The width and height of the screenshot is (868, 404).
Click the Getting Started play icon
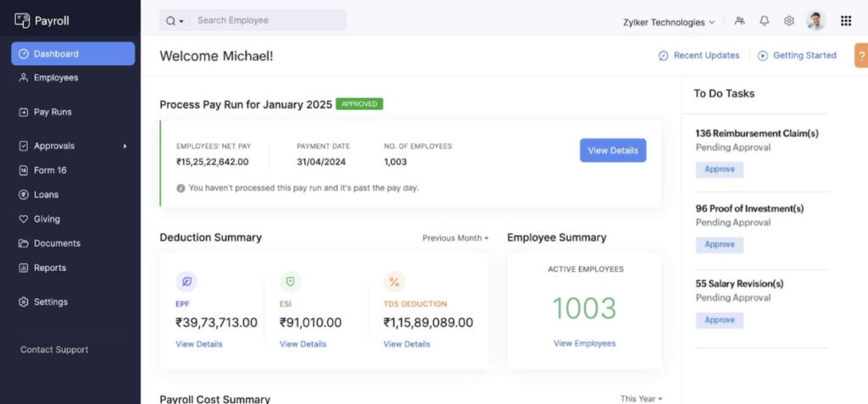point(763,56)
